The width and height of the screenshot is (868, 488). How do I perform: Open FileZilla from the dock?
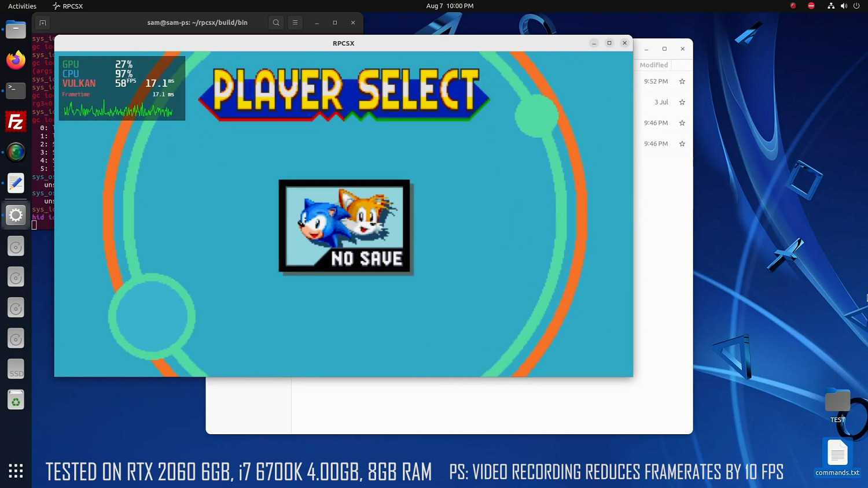(16, 122)
